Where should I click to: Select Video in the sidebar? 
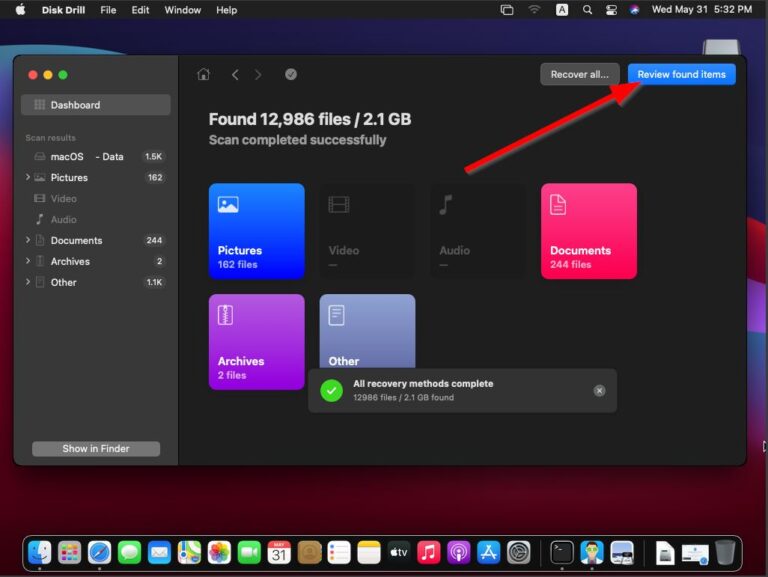(x=96, y=198)
